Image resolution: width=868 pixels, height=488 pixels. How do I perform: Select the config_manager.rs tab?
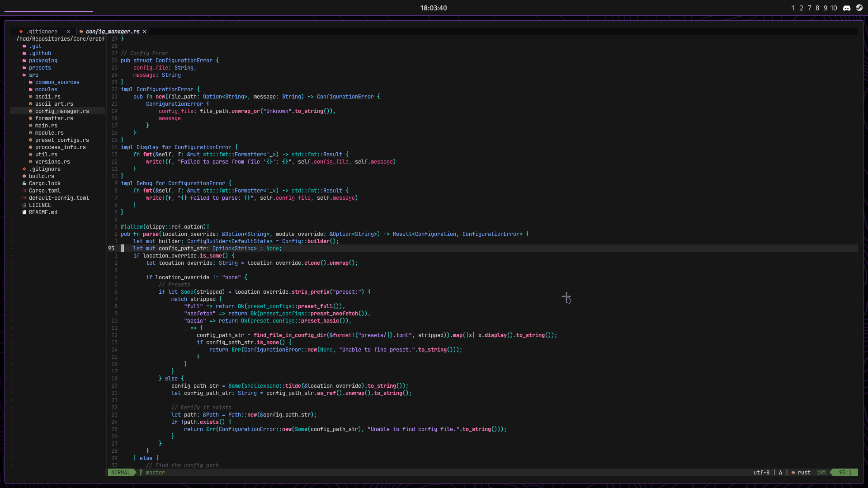pyautogui.click(x=112, y=32)
